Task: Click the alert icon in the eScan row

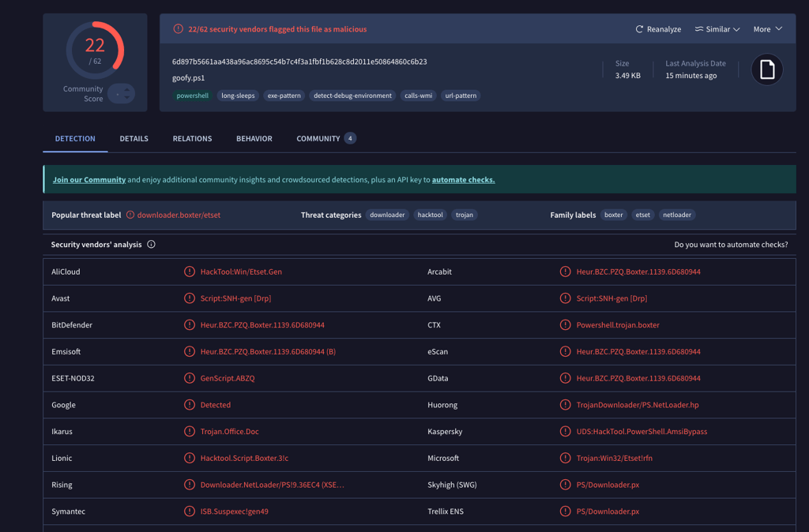Action: (x=565, y=351)
